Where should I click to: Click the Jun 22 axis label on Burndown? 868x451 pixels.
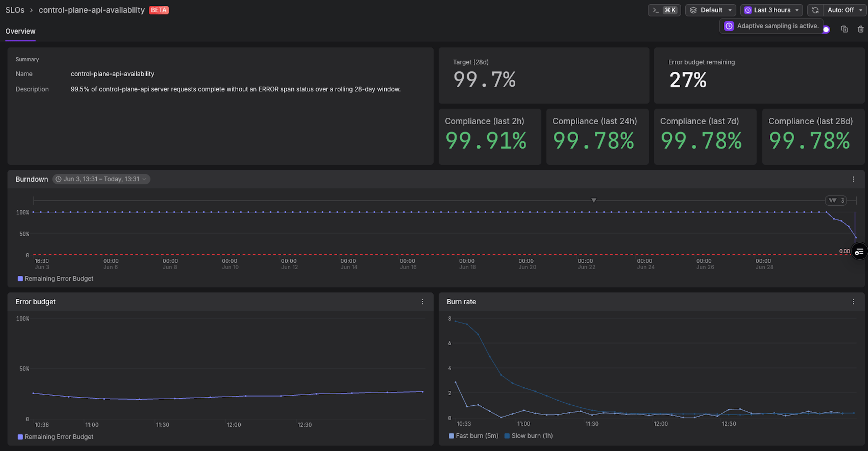(586, 264)
